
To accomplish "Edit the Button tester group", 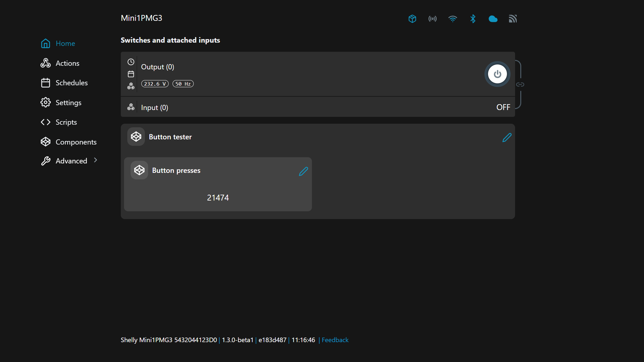I will (x=507, y=138).
